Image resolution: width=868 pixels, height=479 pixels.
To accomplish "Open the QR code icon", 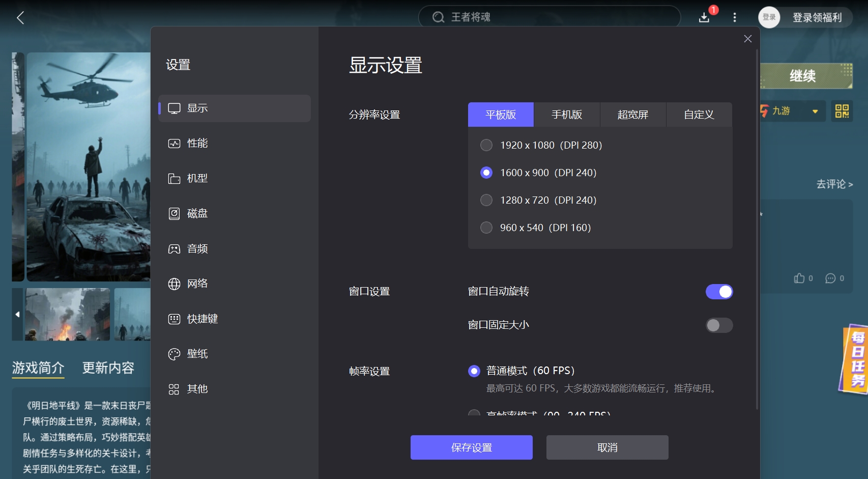I will point(842,111).
